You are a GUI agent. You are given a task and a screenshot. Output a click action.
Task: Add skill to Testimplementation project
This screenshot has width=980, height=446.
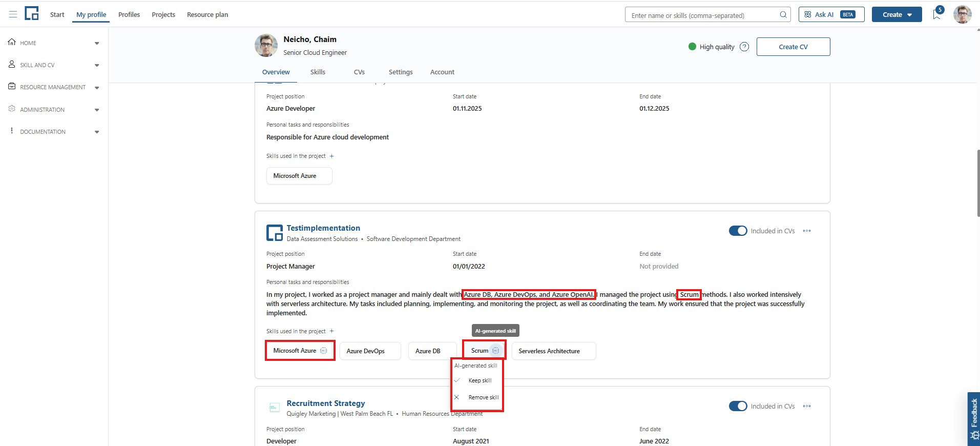(x=332, y=331)
